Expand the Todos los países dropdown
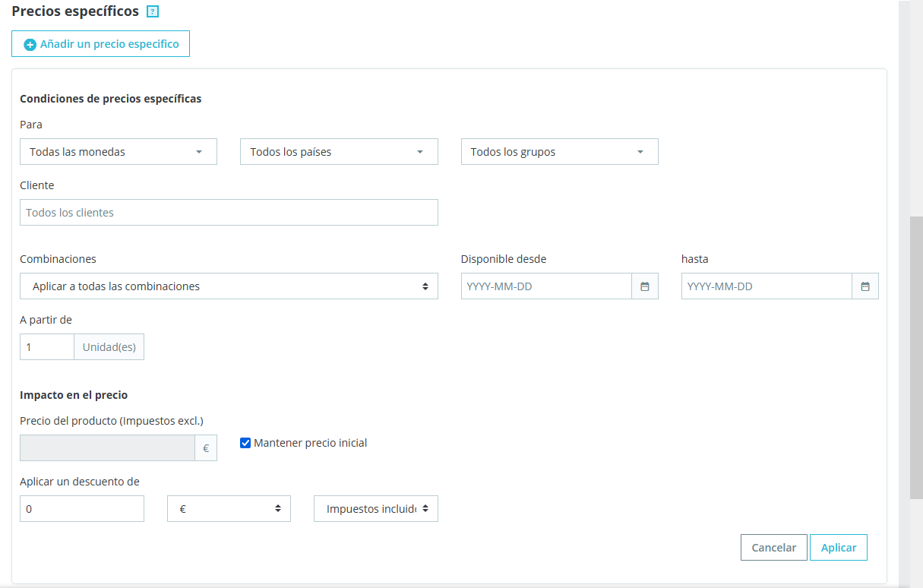Screen dimensions: 923x588 pos(339,152)
